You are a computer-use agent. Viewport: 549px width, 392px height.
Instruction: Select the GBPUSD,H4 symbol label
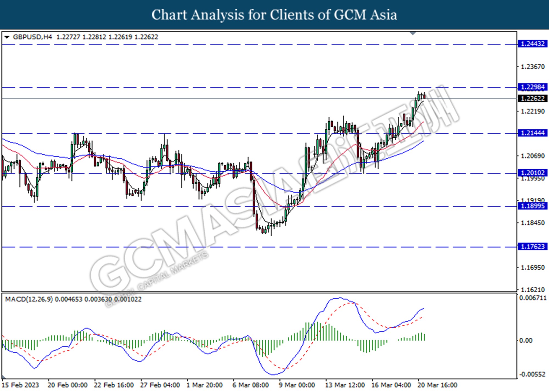[32, 37]
